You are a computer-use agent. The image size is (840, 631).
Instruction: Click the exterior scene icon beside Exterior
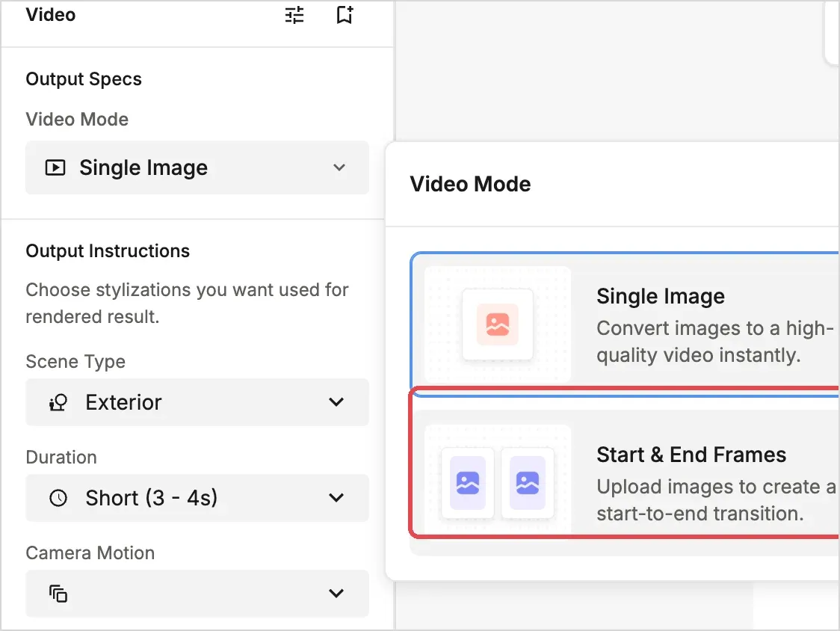pyautogui.click(x=58, y=403)
